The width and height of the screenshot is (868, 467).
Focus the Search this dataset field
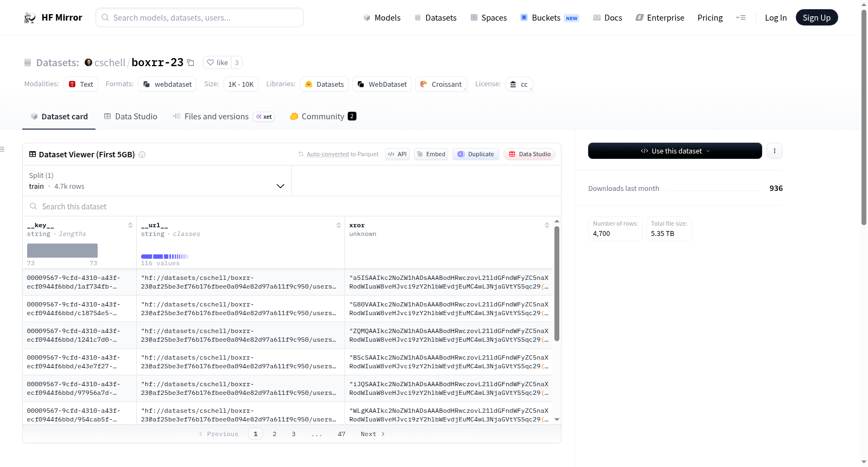tap(292, 207)
